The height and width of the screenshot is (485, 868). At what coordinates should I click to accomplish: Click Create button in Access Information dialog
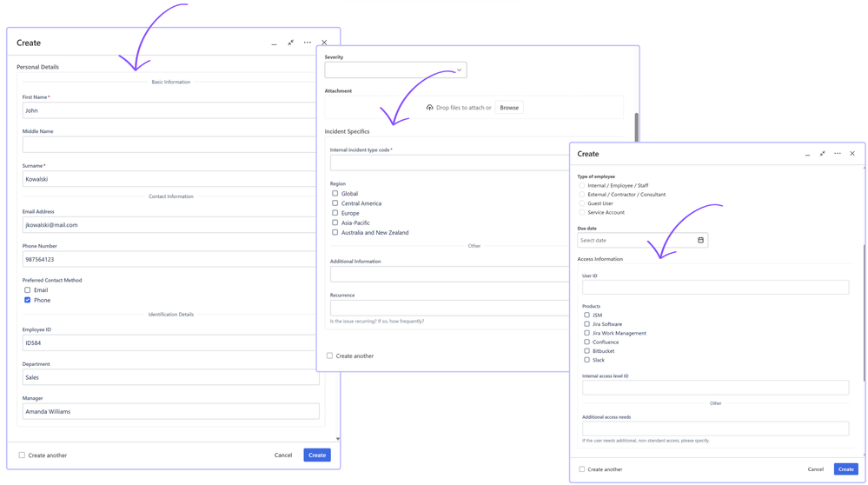[845, 469]
